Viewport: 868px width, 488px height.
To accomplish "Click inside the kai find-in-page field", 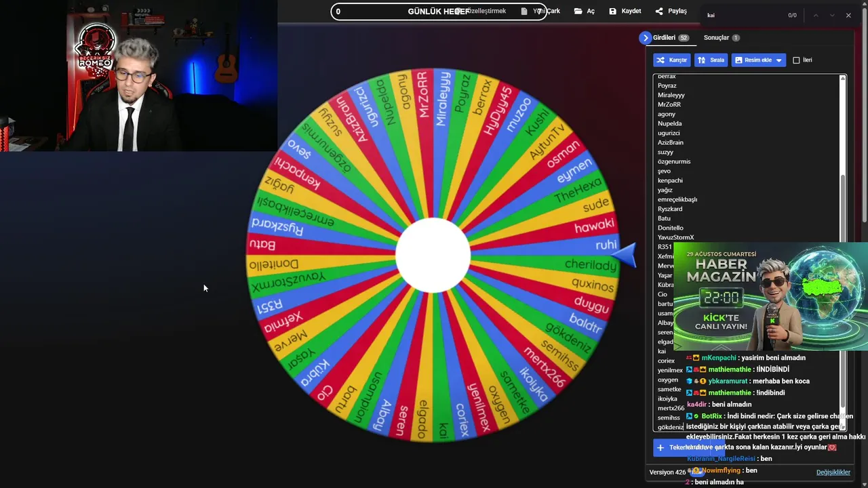I will [743, 15].
